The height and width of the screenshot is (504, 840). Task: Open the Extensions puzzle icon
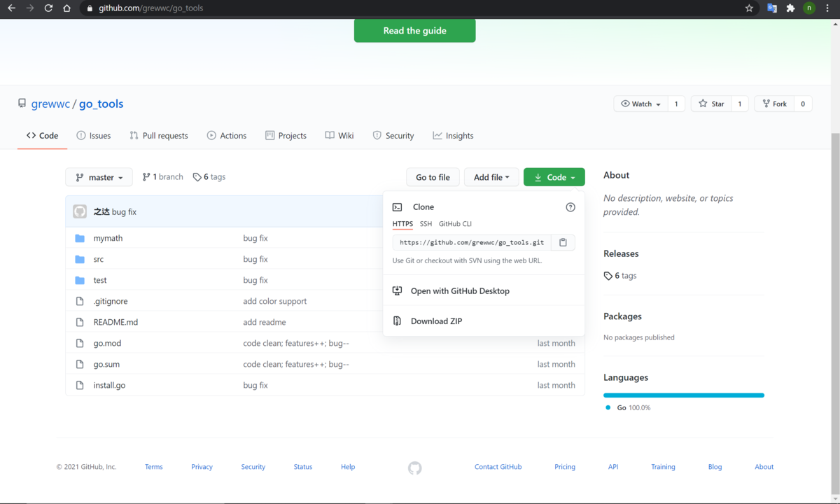point(790,8)
